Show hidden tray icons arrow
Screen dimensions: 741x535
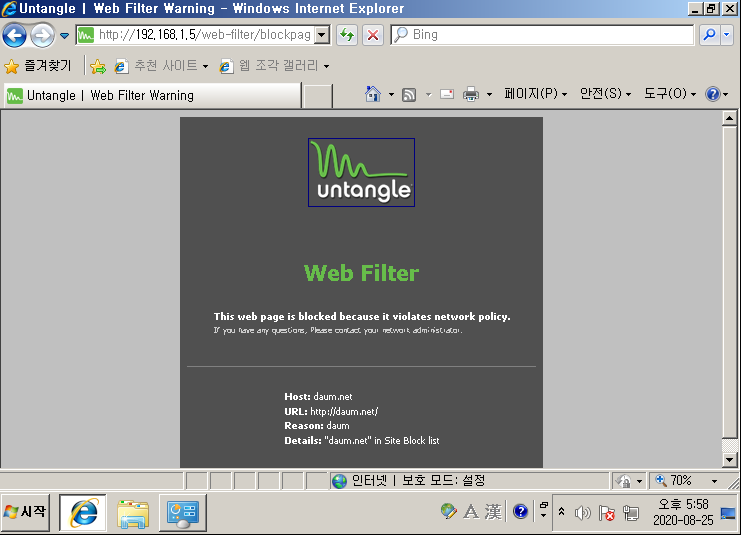[561, 511]
